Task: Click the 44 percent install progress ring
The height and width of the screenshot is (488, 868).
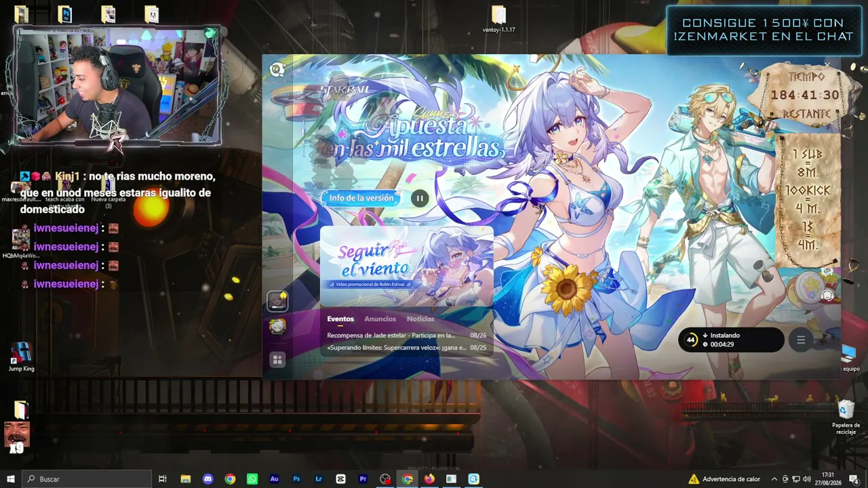Action: click(691, 340)
